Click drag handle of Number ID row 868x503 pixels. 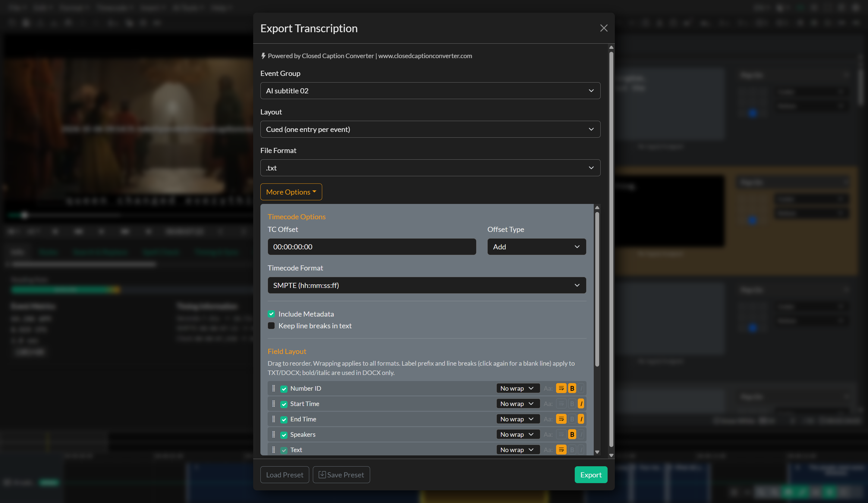click(x=273, y=388)
